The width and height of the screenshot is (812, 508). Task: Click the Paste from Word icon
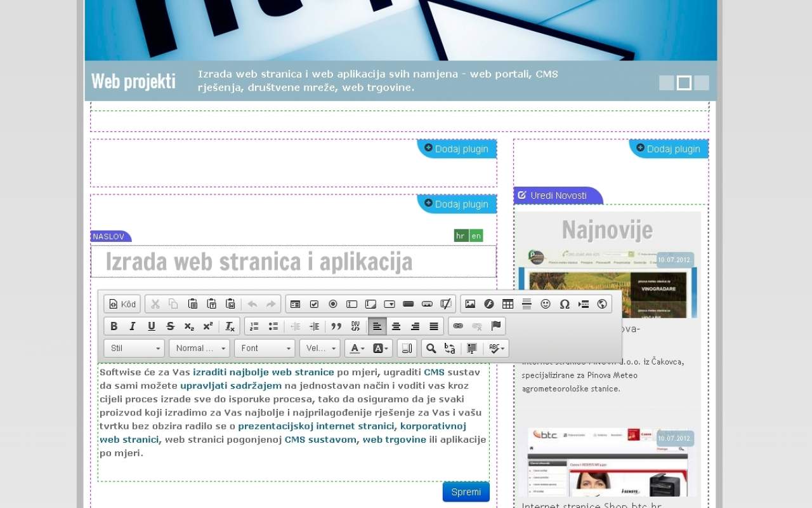tap(231, 304)
